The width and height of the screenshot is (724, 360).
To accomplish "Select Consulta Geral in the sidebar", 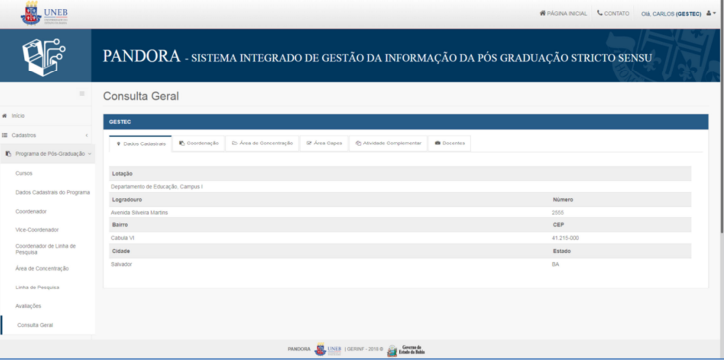I will pos(35,325).
